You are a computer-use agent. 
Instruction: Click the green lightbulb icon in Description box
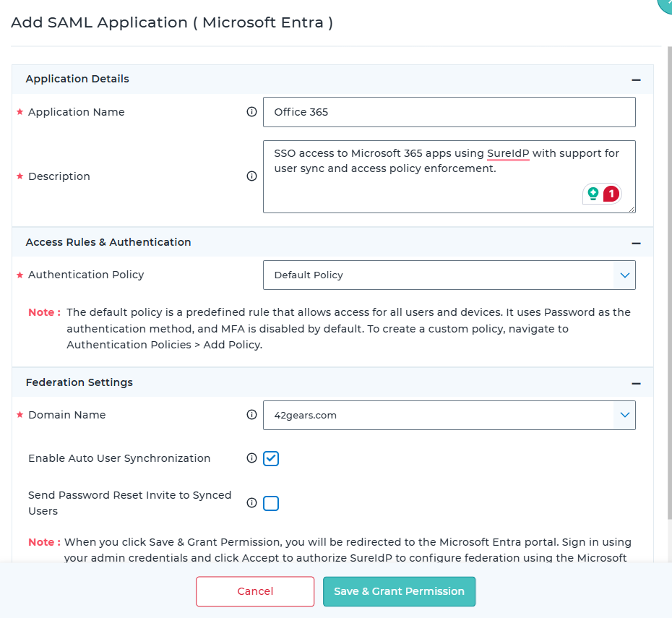click(593, 194)
